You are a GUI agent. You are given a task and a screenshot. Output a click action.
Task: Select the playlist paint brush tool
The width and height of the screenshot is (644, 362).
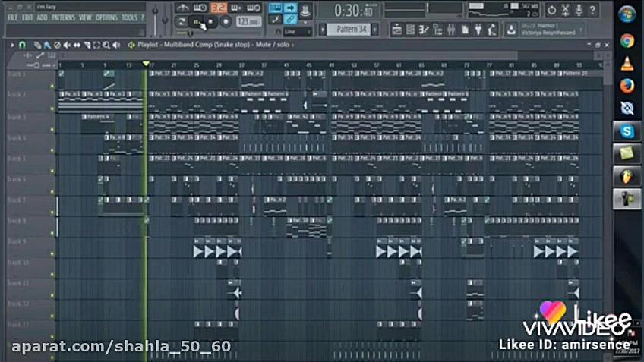click(x=47, y=45)
